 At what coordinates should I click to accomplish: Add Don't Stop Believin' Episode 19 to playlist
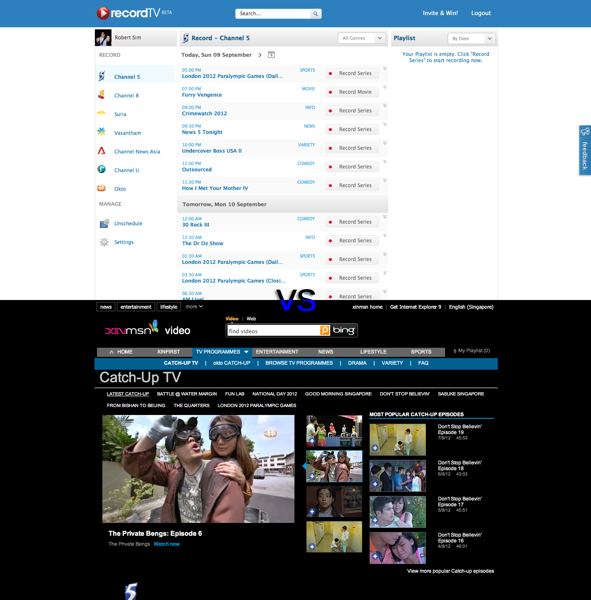click(375, 448)
